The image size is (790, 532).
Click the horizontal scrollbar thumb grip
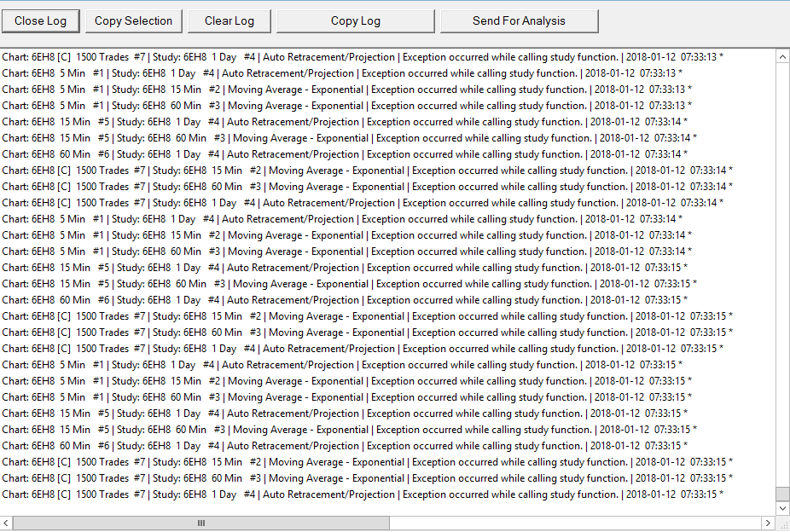pos(201,523)
